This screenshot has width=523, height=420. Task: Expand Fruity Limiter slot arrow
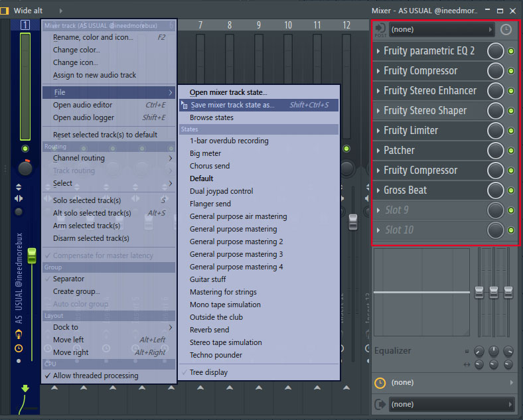378,131
